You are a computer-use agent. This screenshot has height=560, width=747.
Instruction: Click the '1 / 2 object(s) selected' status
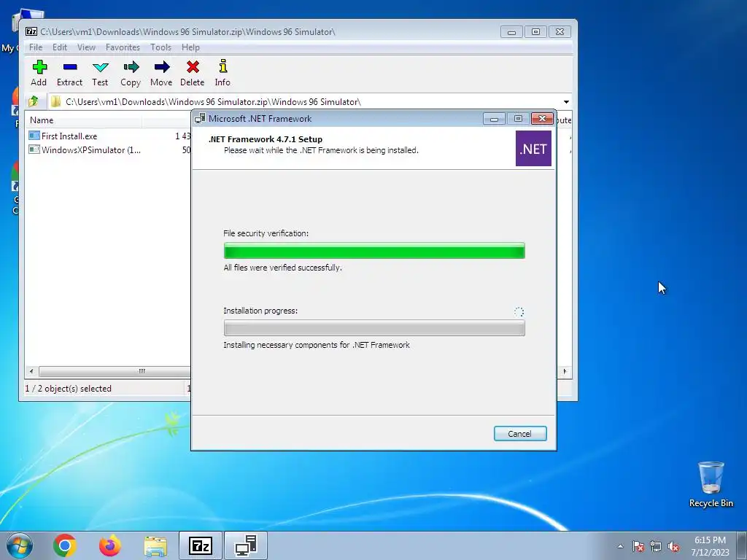(x=68, y=388)
